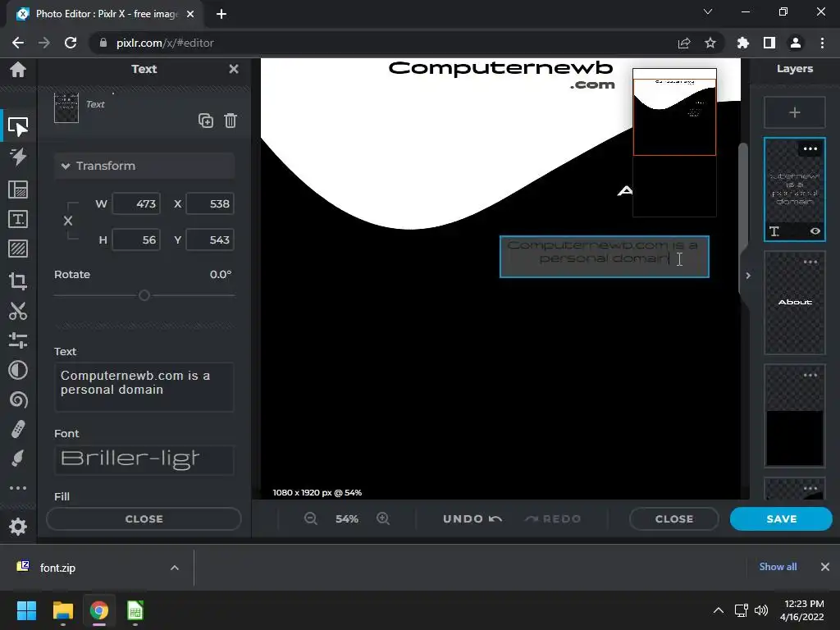The image size is (840, 630).
Task: Click the blue SAVE button
Action: (x=781, y=518)
